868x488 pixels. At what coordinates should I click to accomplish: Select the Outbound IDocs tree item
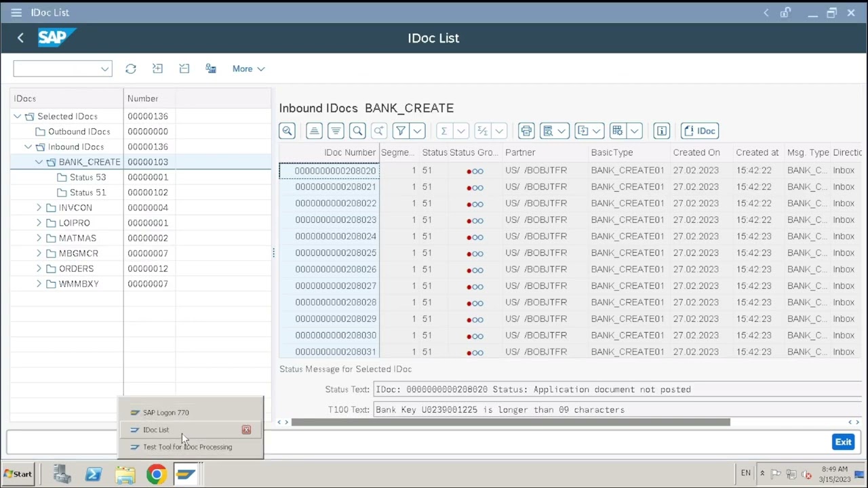point(79,131)
